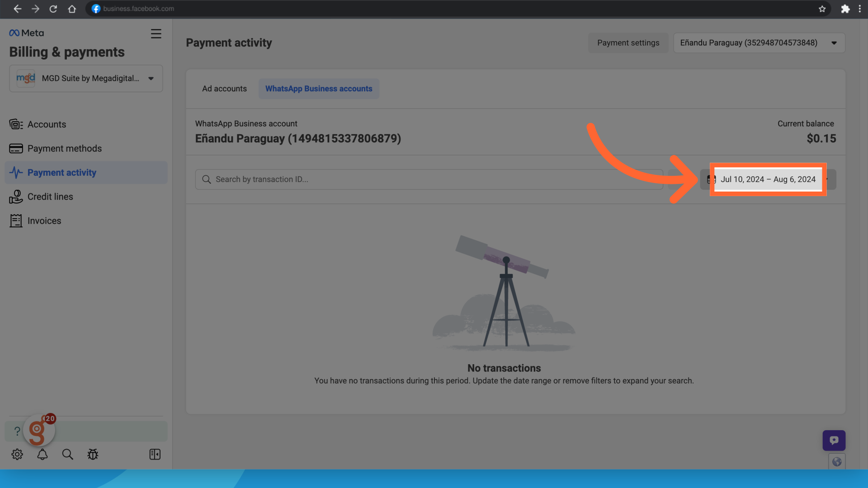Collapse sidebar using panel toggle icon
This screenshot has width=868, height=488.
point(155,454)
